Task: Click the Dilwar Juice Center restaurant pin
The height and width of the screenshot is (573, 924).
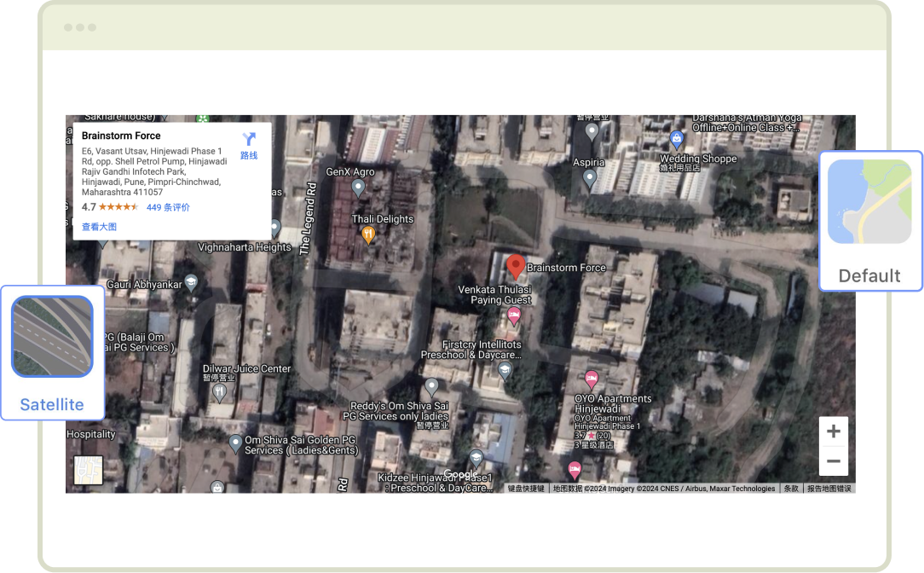Action: [219, 392]
